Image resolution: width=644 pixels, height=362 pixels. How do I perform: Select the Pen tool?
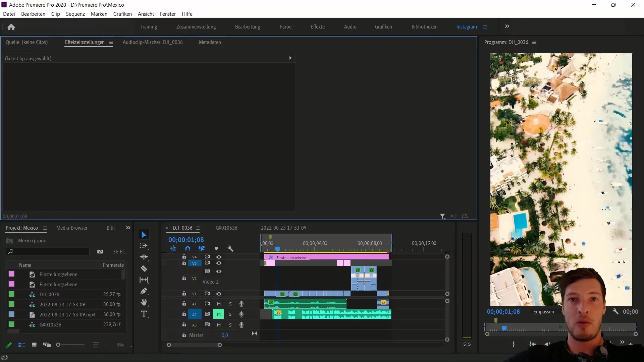click(144, 291)
